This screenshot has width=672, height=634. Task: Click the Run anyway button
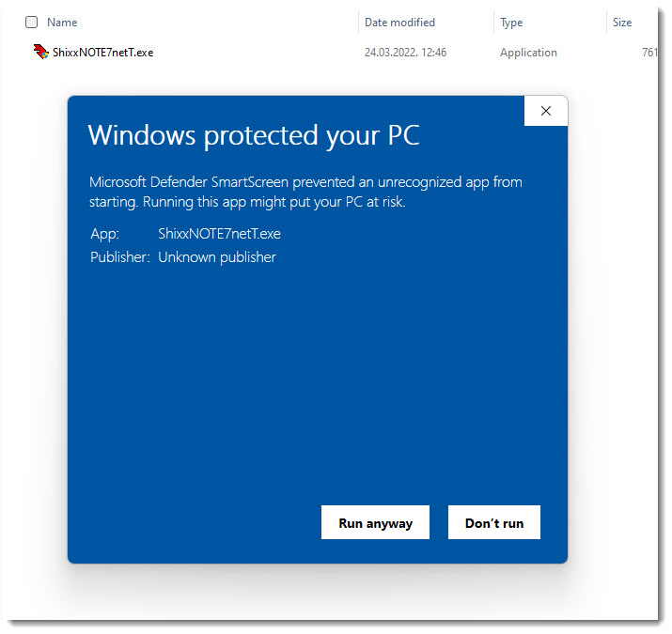375,522
